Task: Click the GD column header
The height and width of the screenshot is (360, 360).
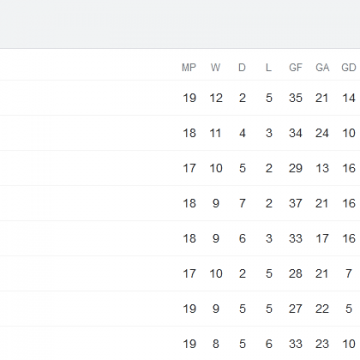Action: 349,68
